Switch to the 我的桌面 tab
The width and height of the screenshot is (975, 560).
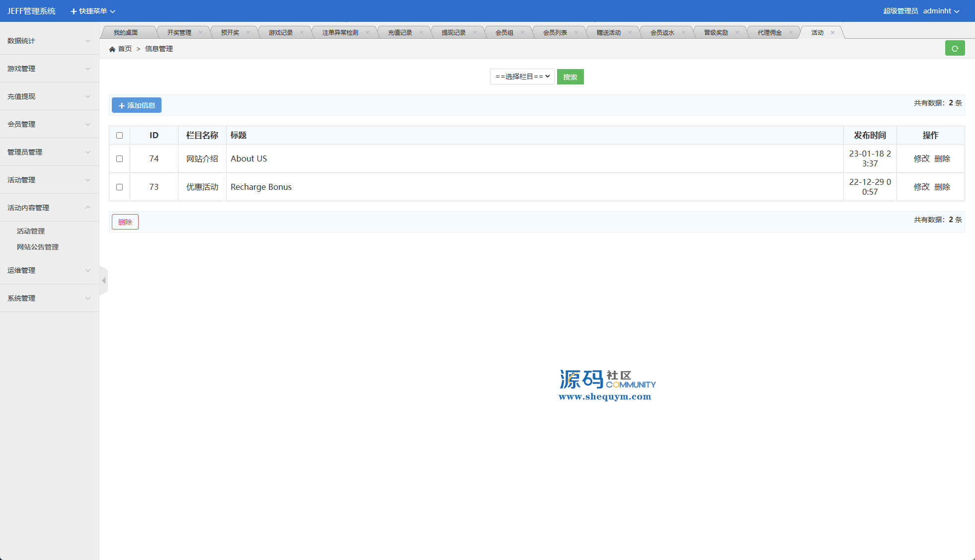point(126,33)
